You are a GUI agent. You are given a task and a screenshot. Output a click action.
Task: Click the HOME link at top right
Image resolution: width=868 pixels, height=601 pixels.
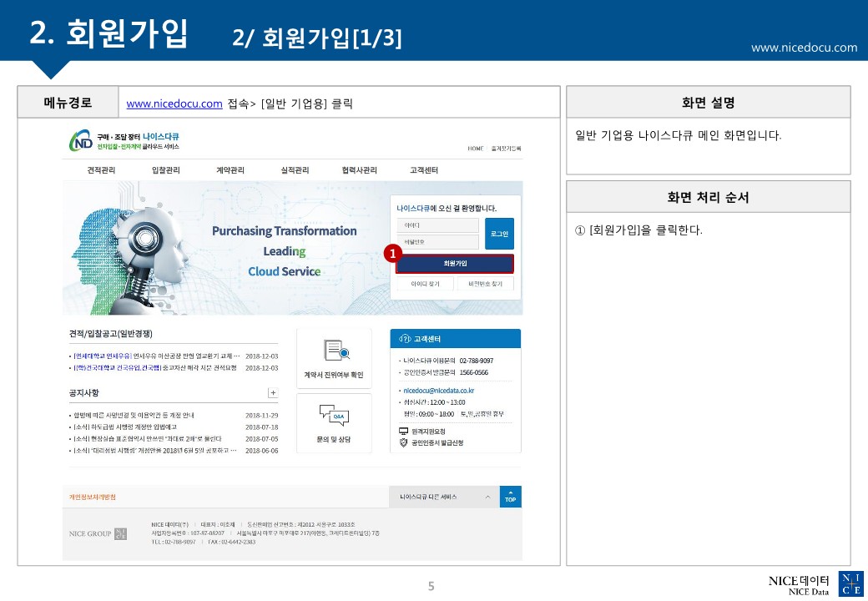pyautogui.click(x=475, y=149)
